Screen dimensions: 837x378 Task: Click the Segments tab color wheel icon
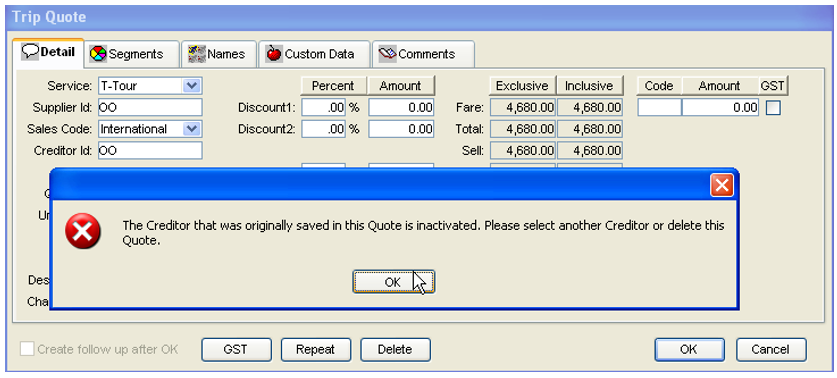click(98, 54)
